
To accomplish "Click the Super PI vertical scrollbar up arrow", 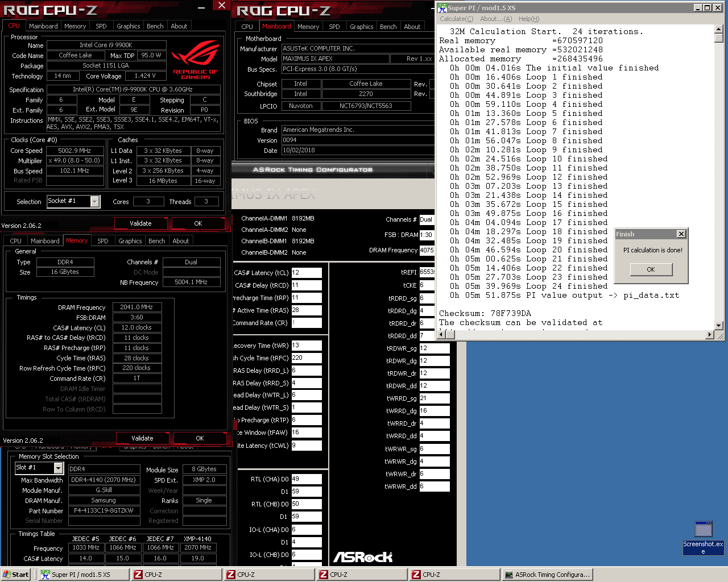I will [x=719, y=29].
